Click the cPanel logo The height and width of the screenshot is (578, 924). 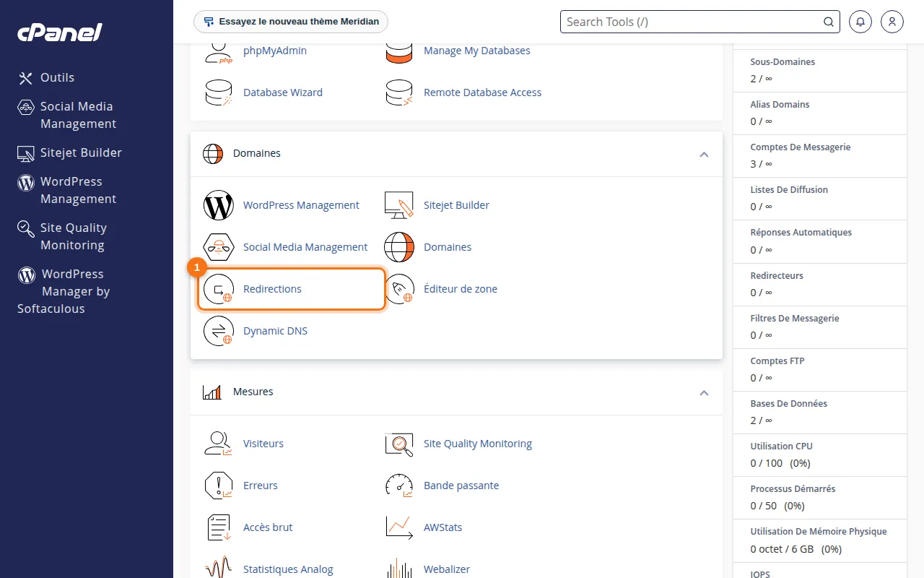tap(60, 33)
